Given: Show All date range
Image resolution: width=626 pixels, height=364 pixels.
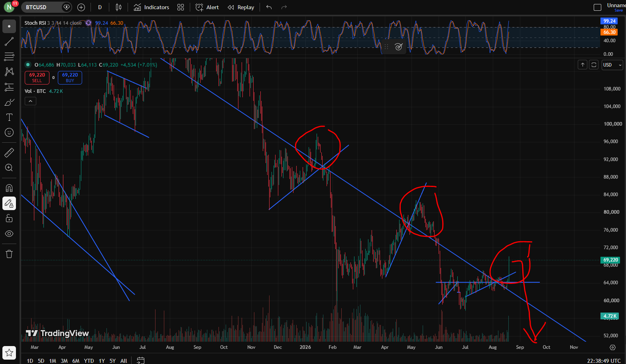Looking at the screenshot, I should 124,361.
